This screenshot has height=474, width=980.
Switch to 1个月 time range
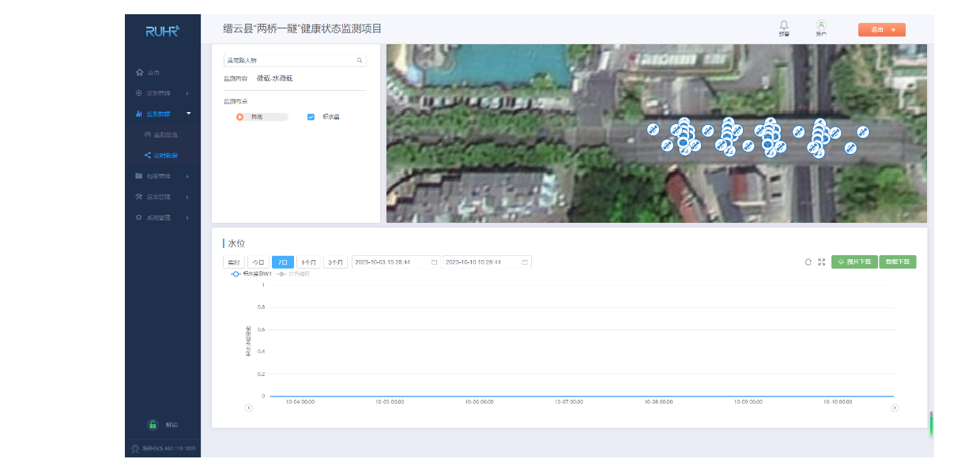pyautogui.click(x=308, y=261)
